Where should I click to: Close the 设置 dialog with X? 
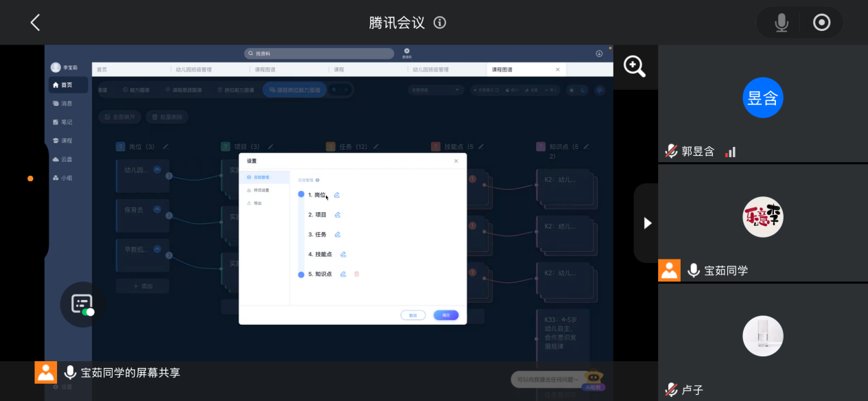456,161
